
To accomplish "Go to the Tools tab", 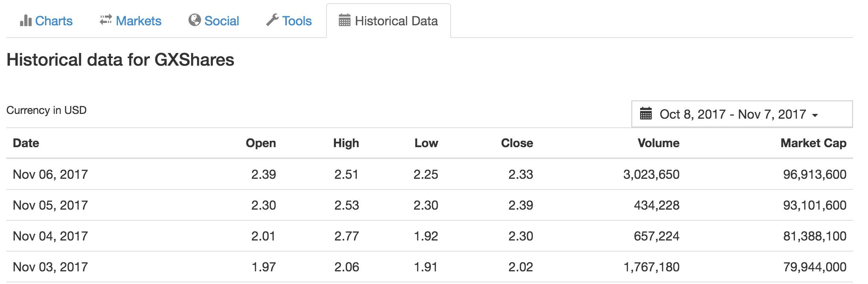I will (x=297, y=21).
